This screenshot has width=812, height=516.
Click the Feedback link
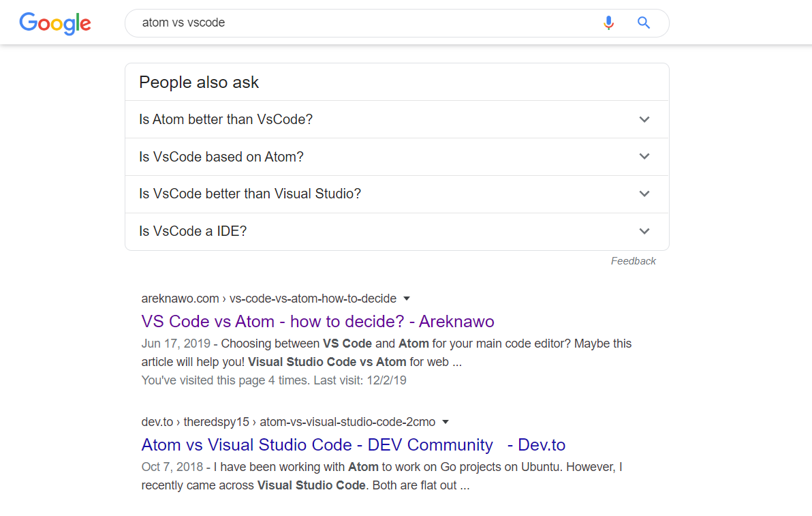point(633,261)
